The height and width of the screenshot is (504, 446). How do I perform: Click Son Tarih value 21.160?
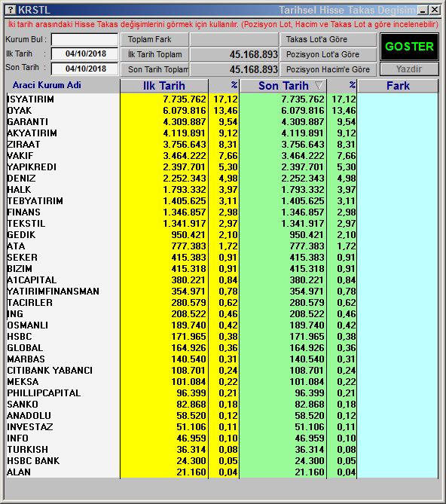coord(310,472)
